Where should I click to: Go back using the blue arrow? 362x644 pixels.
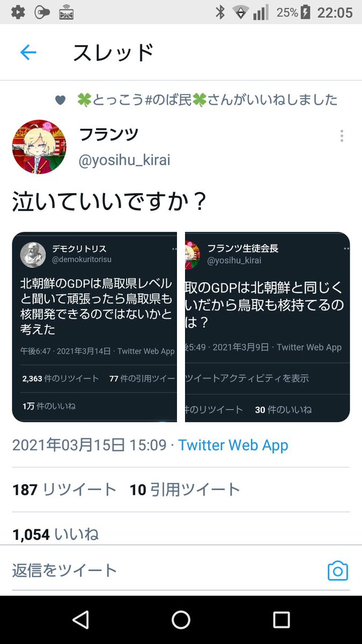28,52
